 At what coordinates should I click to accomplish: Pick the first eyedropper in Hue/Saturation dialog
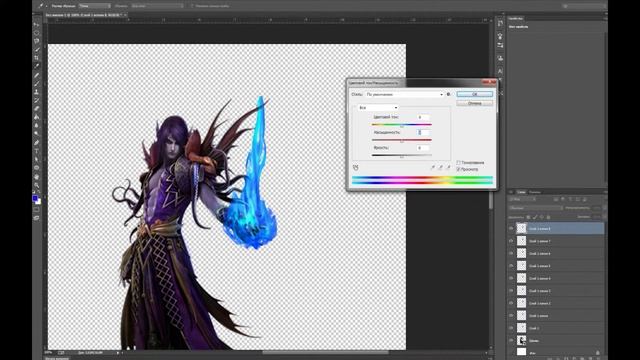[433, 167]
